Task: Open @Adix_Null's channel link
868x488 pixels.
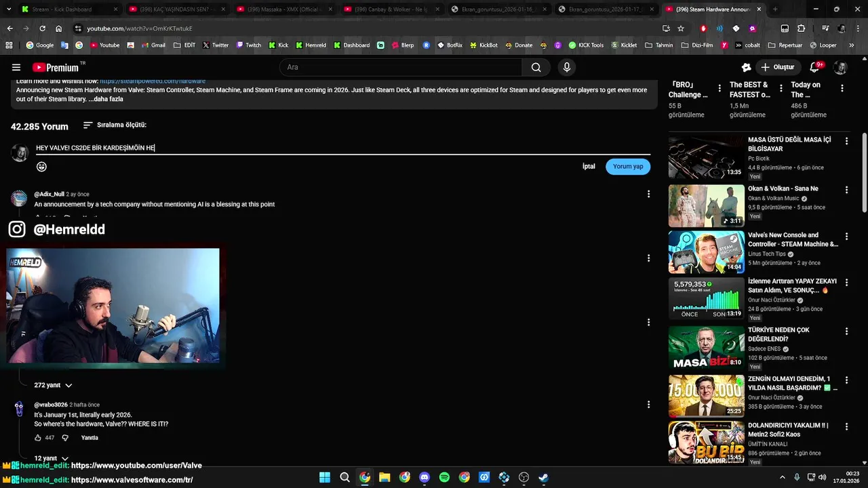Action: 50,194
